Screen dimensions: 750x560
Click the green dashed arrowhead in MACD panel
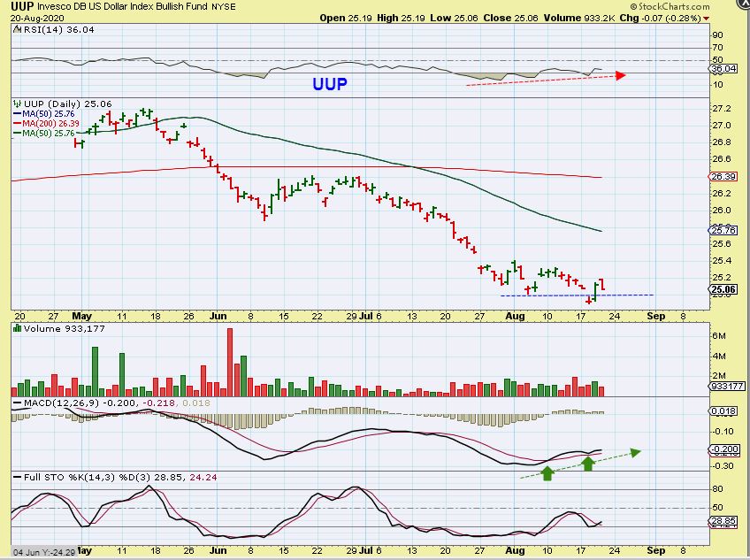point(634,451)
